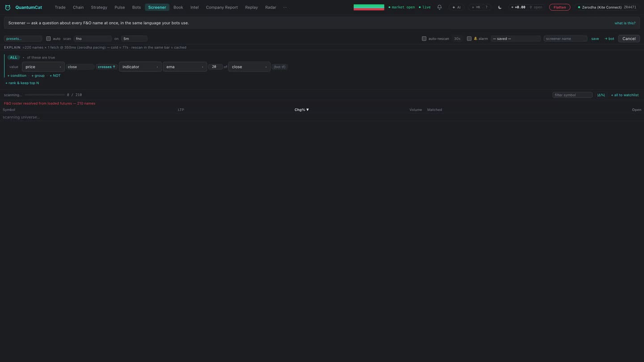Open the Book tab
The image size is (644, 362).
(x=178, y=7)
